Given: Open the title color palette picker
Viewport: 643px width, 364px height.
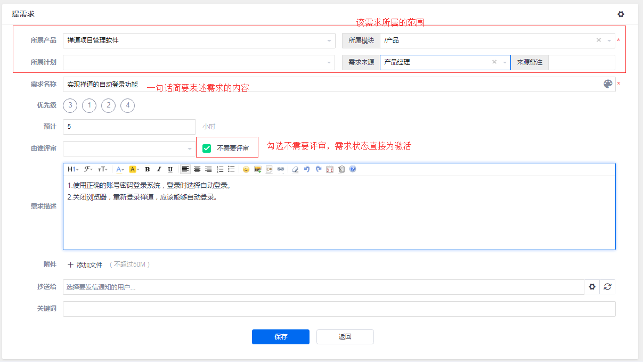Looking at the screenshot, I should pyautogui.click(x=608, y=84).
